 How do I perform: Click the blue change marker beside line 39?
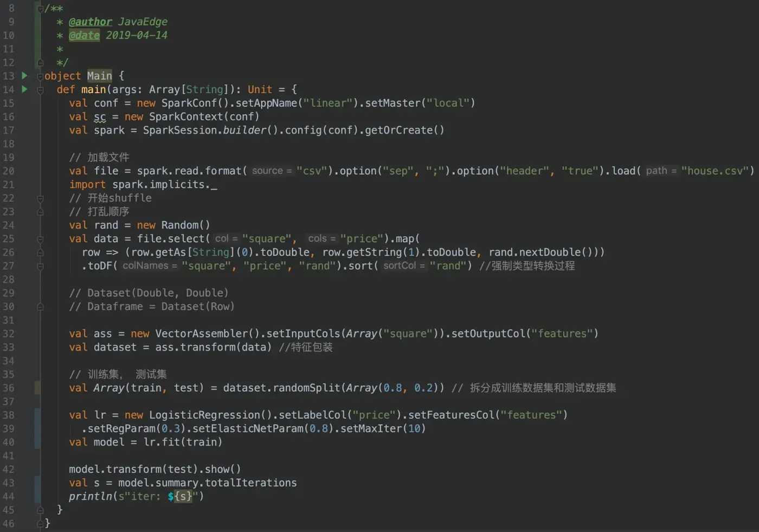click(37, 429)
